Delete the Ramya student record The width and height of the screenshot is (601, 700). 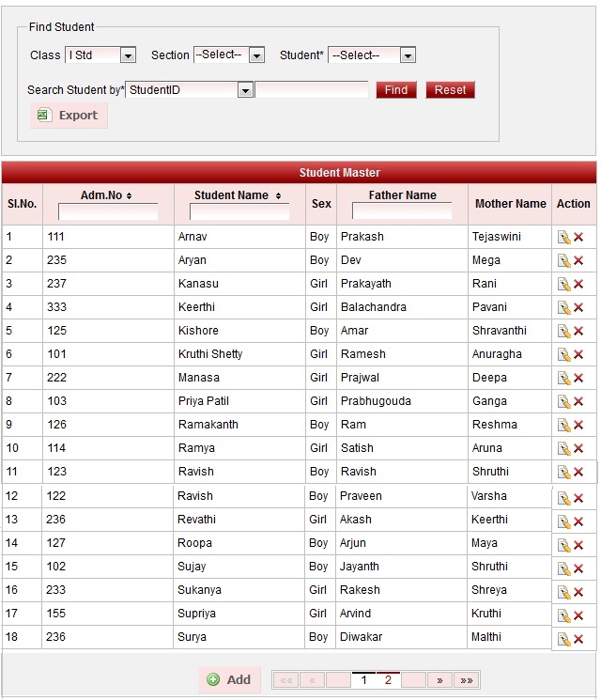[x=578, y=449]
